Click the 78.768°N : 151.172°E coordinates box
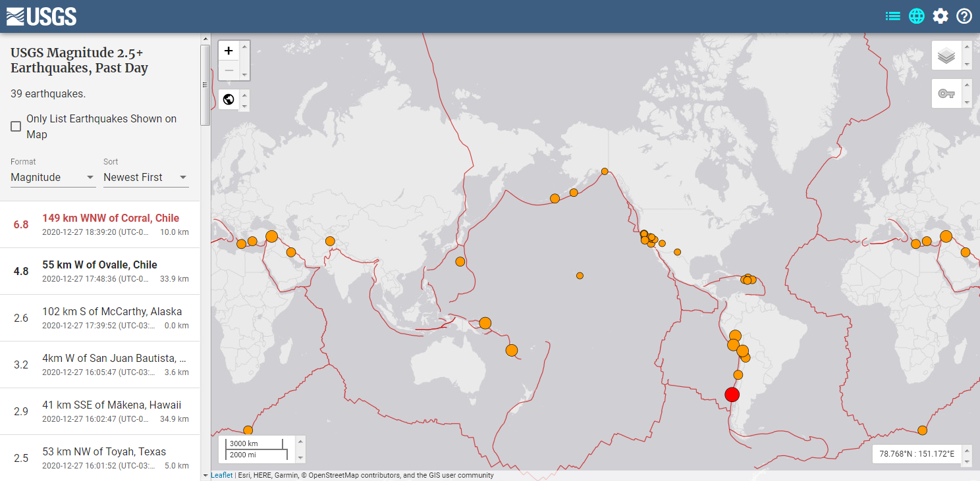980x481 pixels. 917,454
